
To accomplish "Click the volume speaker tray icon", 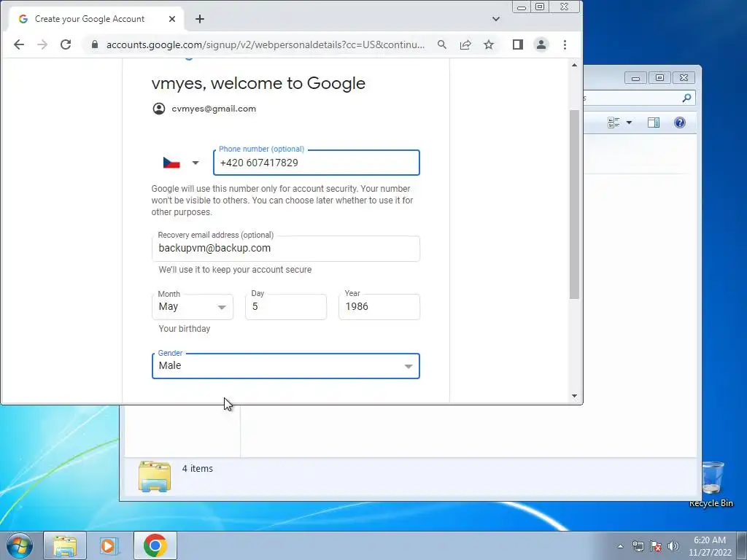I will click(x=673, y=546).
